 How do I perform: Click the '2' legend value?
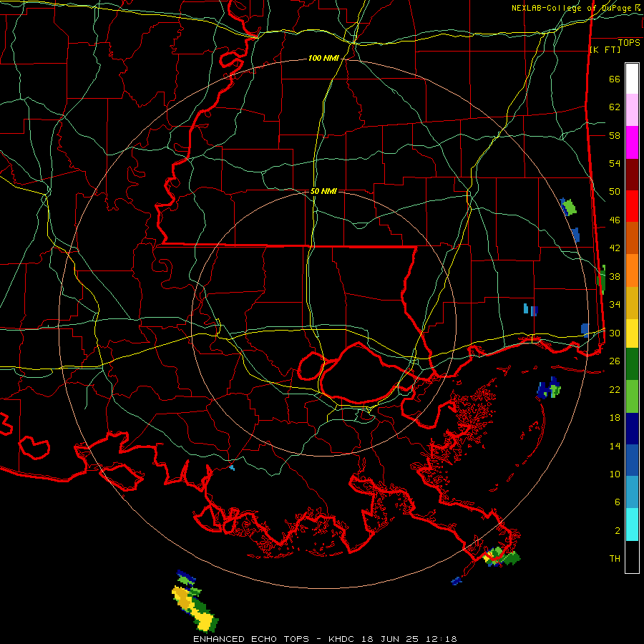click(x=618, y=531)
